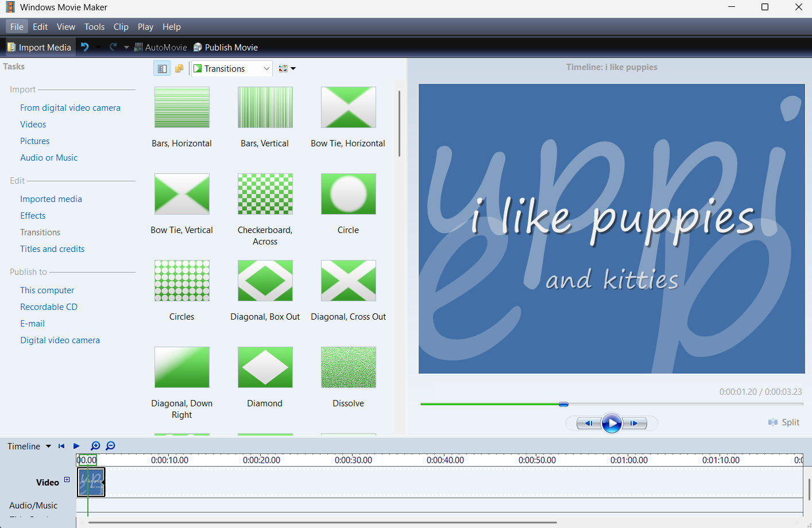
Task: Click the timeline horizontal scrollbar
Action: pos(322,523)
